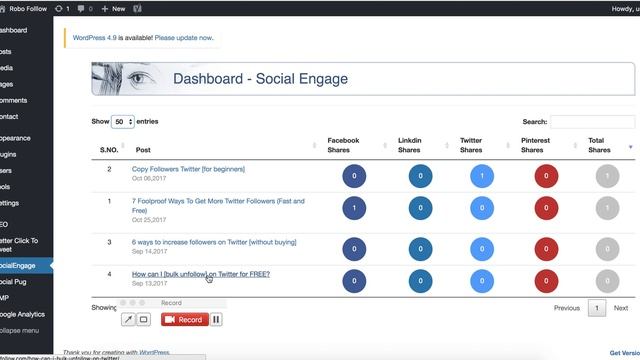Click Linkdin shares circle for 7 Foolproof Ways post
This screenshot has width=640, height=360.
tap(420, 208)
